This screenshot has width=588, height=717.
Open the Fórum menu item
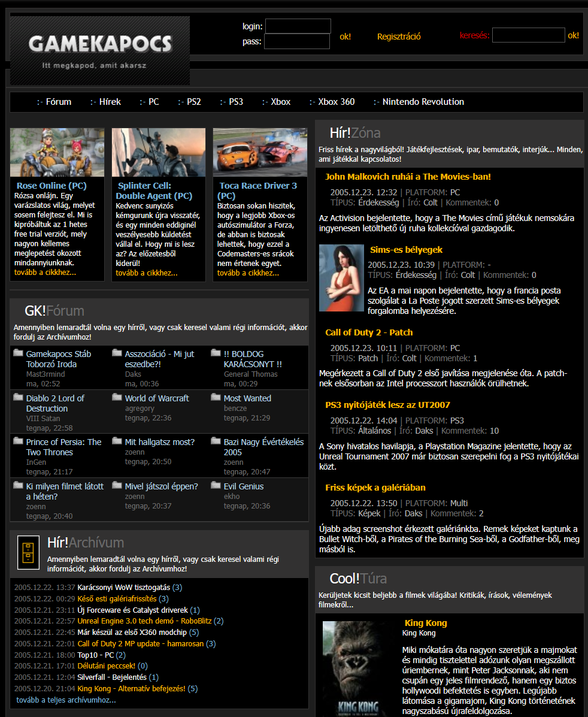[x=59, y=102]
